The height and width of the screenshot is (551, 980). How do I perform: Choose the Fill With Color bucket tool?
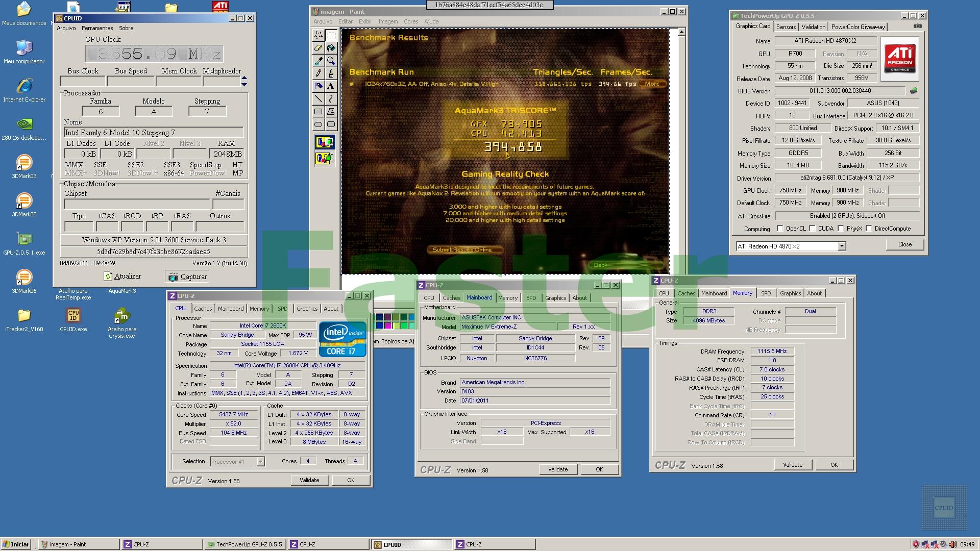pos(331,48)
